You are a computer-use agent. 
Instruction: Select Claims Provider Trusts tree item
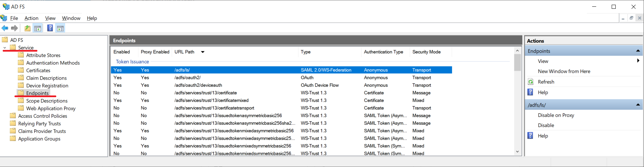pos(42,131)
